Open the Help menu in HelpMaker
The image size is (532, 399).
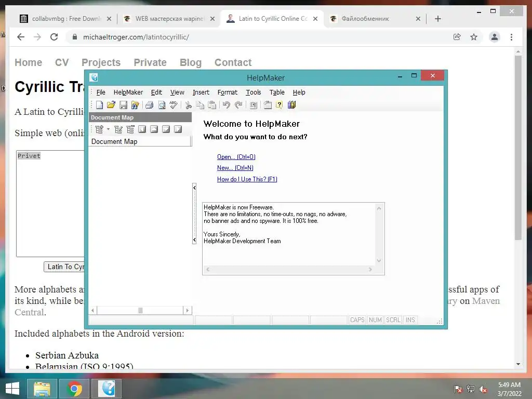(299, 92)
